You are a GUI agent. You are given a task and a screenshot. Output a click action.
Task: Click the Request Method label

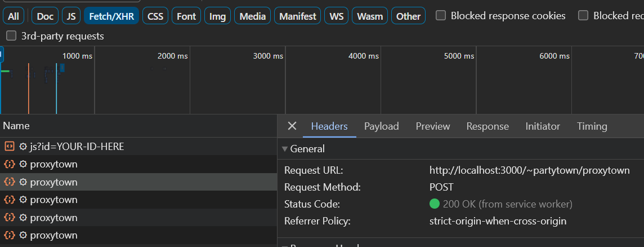point(323,187)
